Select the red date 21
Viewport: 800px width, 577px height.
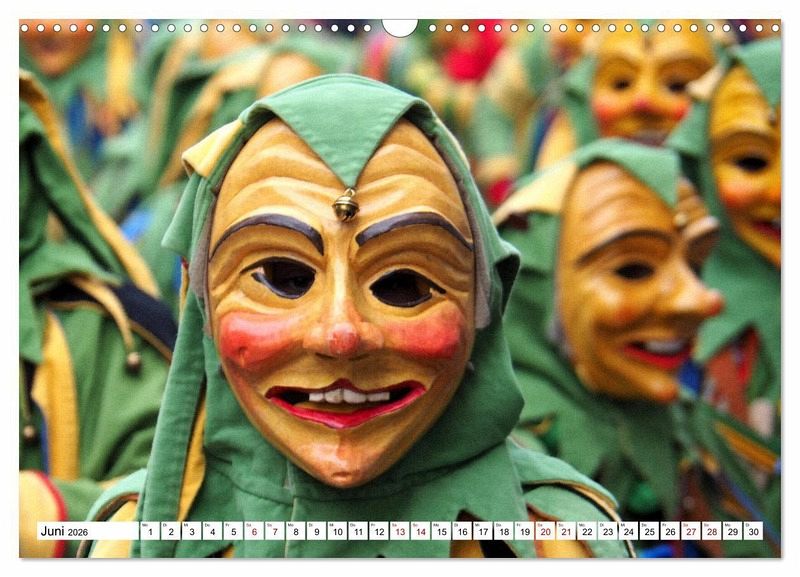point(567,531)
